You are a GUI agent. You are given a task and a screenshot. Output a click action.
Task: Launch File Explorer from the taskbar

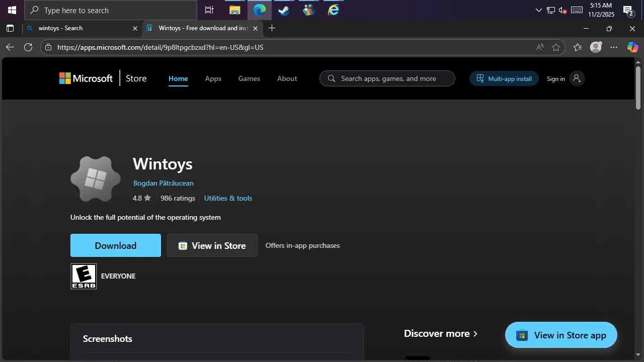(234, 10)
